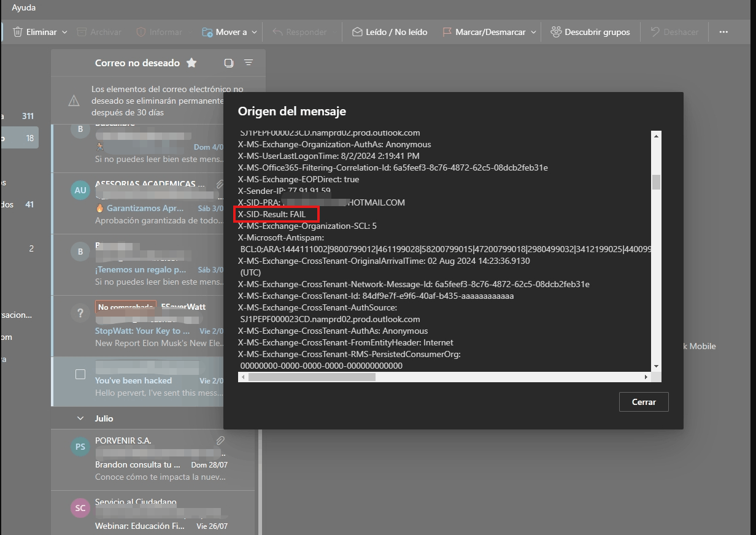756x535 pixels.
Task: Click the FromEntityHeader: Internet line
Action: pyautogui.click(x=346, y=342)
